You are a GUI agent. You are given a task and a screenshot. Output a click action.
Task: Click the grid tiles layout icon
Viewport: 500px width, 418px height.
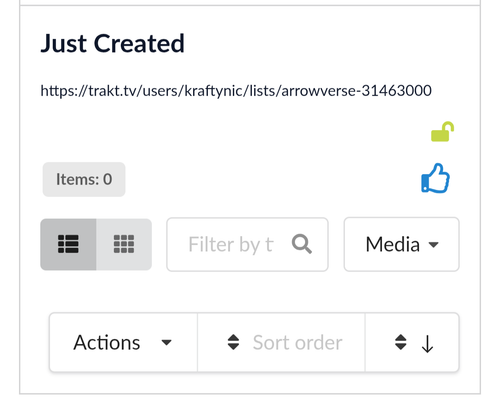124,244
